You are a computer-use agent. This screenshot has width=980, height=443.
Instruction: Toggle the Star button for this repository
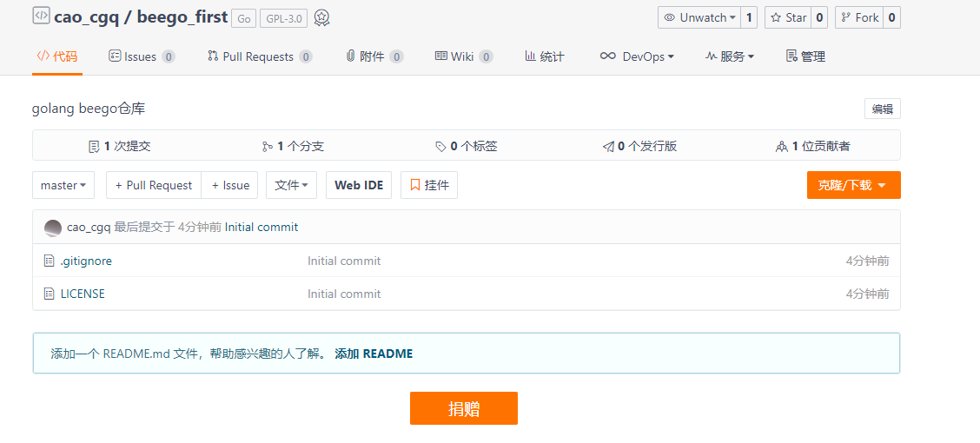coord(788,17)
